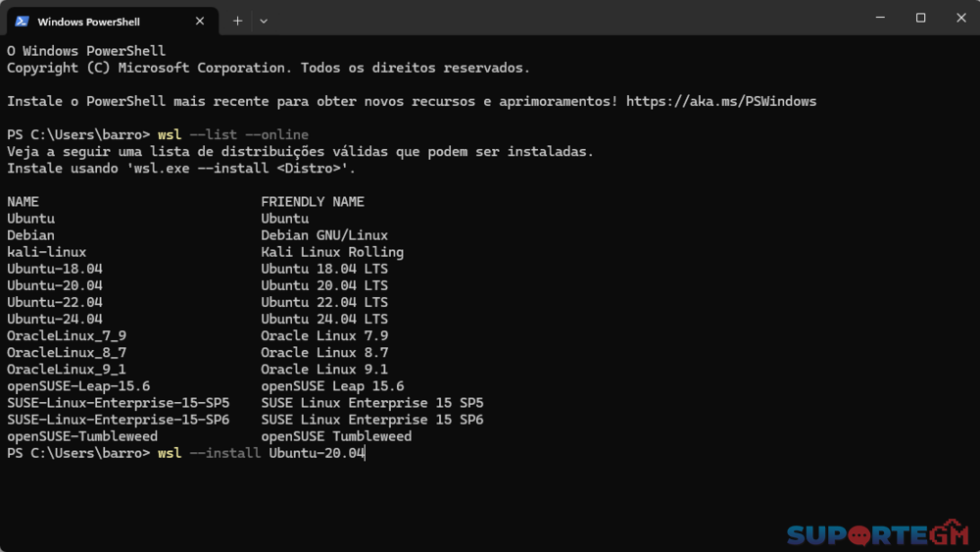Click the wsl --list --online command text
This screenshot has height=552, width=980.
[x=233, y=134]
